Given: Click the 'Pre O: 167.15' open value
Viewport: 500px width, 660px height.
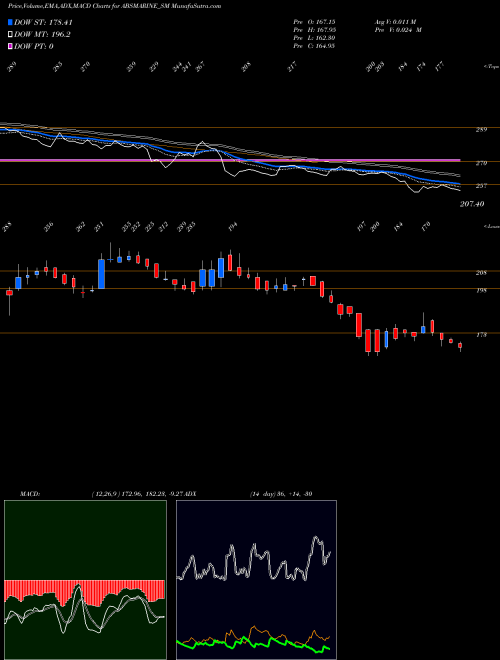Looking at the screenshot, I should [314, 21].
